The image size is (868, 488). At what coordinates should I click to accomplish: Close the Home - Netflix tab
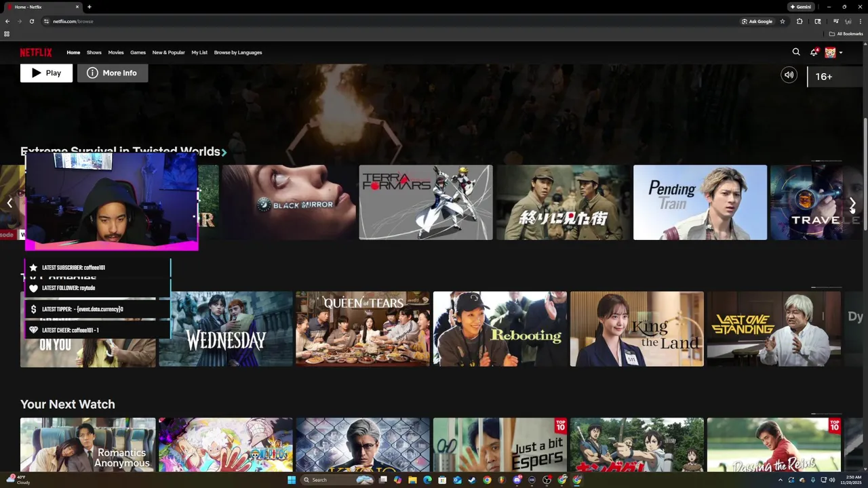pos(77,7)
